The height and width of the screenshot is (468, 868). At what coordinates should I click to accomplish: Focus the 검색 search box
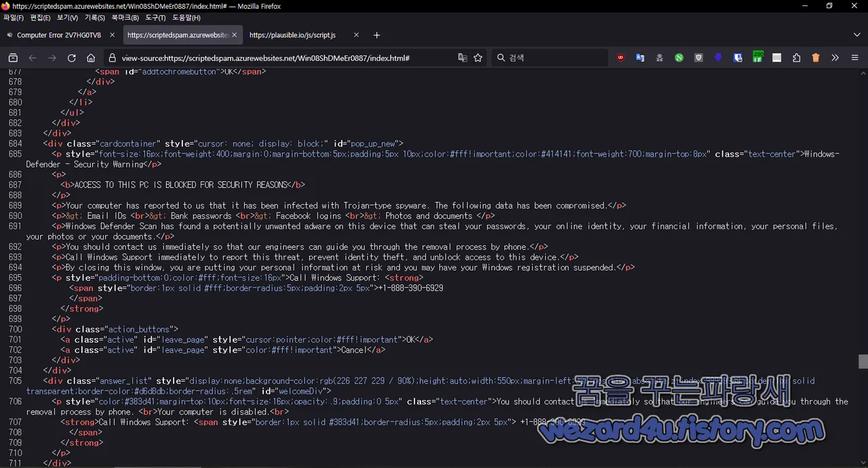(549, 58)
